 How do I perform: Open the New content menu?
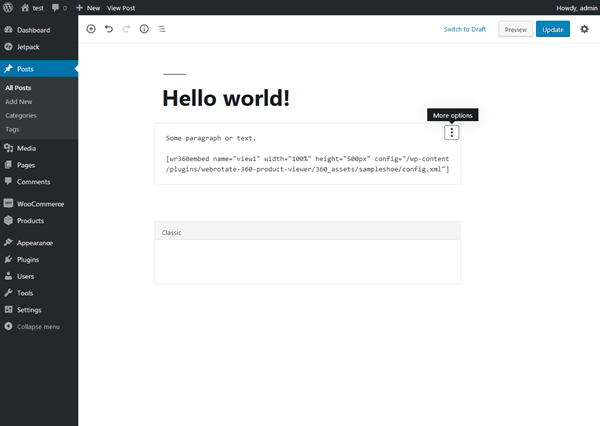(87, 7)
